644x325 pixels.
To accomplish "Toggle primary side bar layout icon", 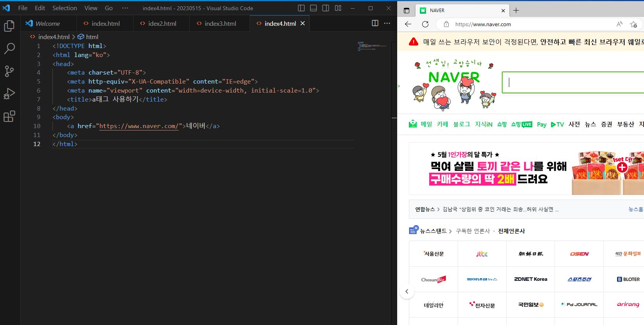I will click(x=301, y=8).
